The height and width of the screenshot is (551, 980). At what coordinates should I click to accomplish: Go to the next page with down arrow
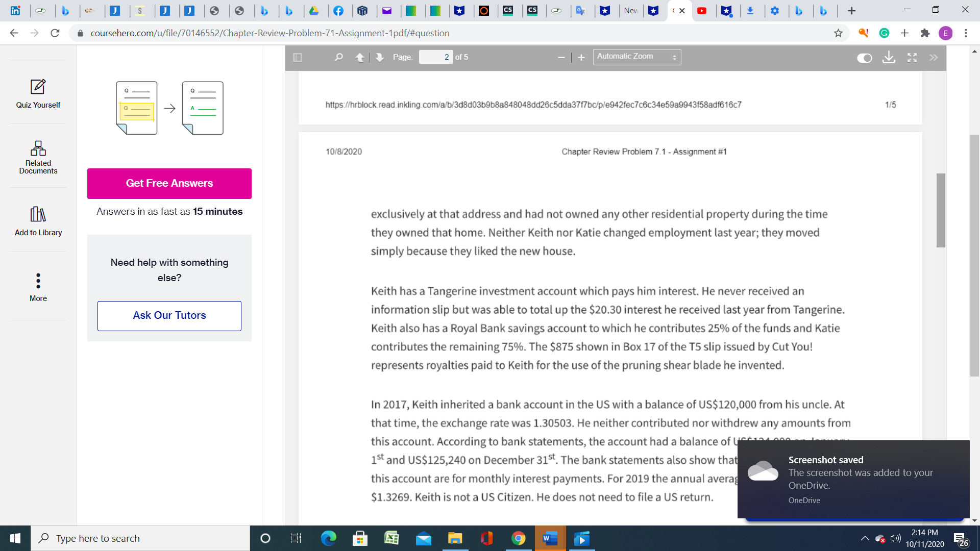[x=379, y=57]
